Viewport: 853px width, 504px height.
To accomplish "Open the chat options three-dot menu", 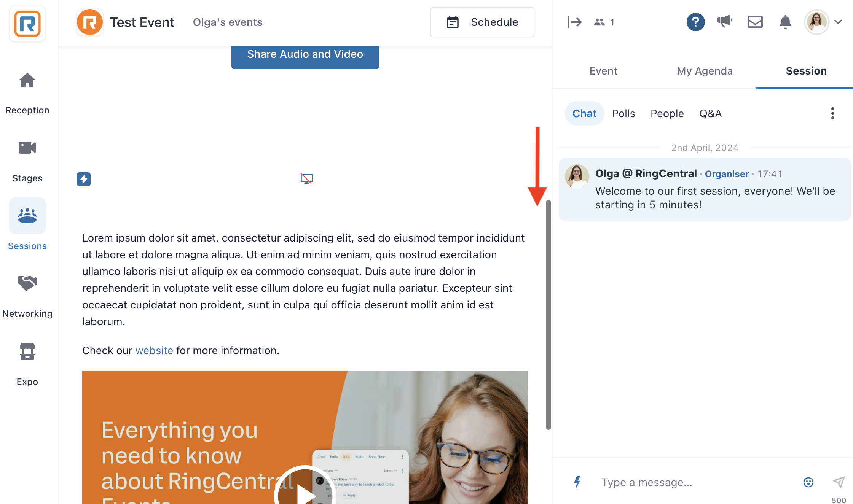I will (x=833, y=113).
